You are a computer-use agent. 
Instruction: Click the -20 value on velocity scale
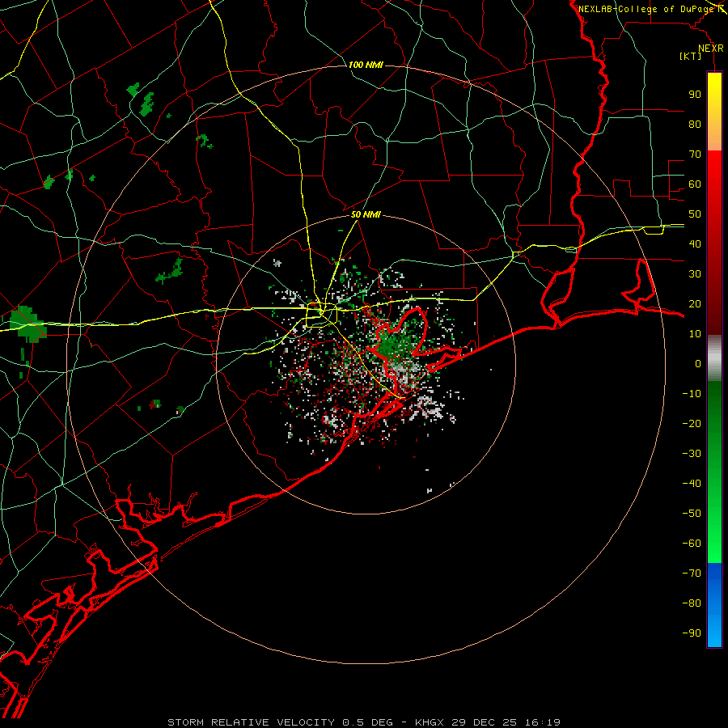[692, 423]
